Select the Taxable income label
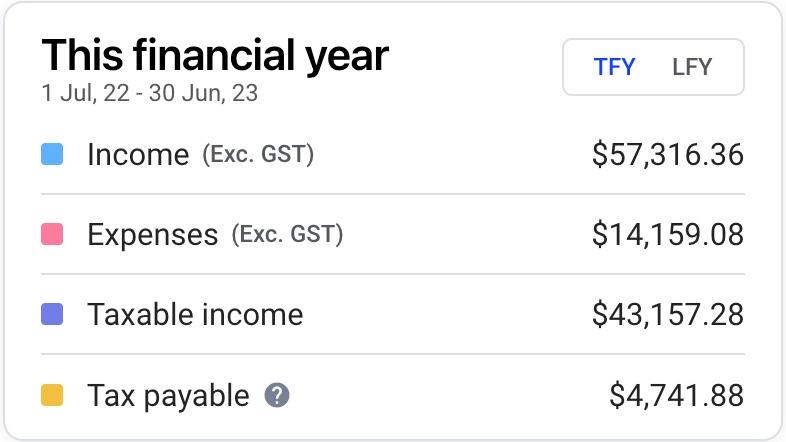Viewport: 786px width, 442px height. [195, 315]
